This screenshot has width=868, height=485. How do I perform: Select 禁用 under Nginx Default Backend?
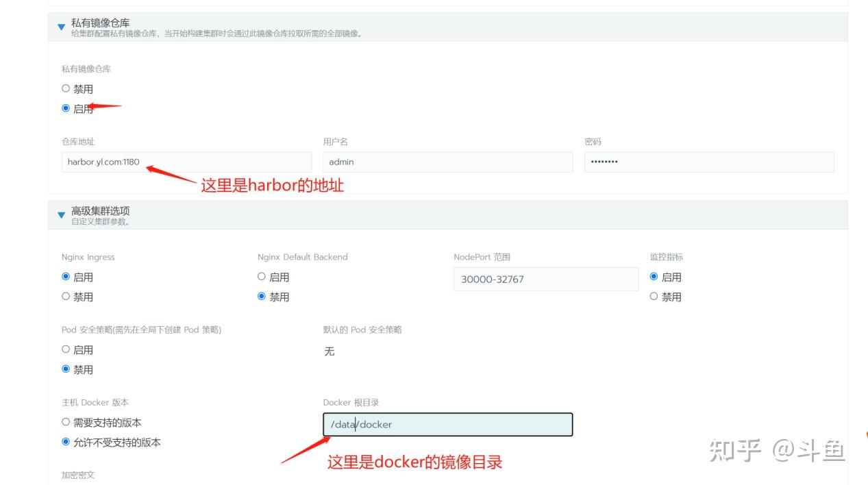(262, 297)
